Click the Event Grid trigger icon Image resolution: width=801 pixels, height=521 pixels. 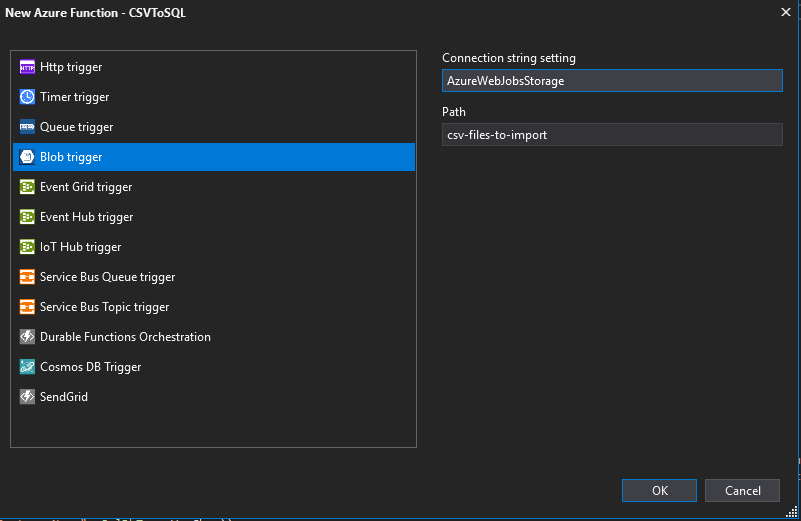coord(28,187)
